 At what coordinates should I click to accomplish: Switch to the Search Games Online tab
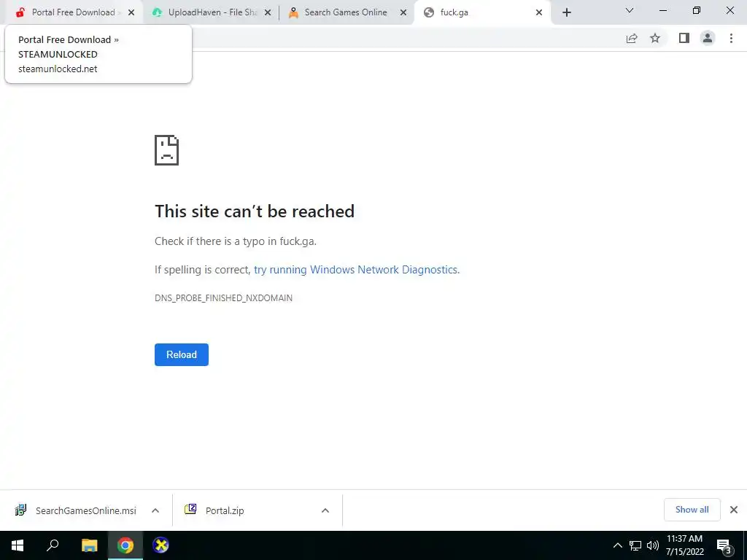[x=347, y=12]
